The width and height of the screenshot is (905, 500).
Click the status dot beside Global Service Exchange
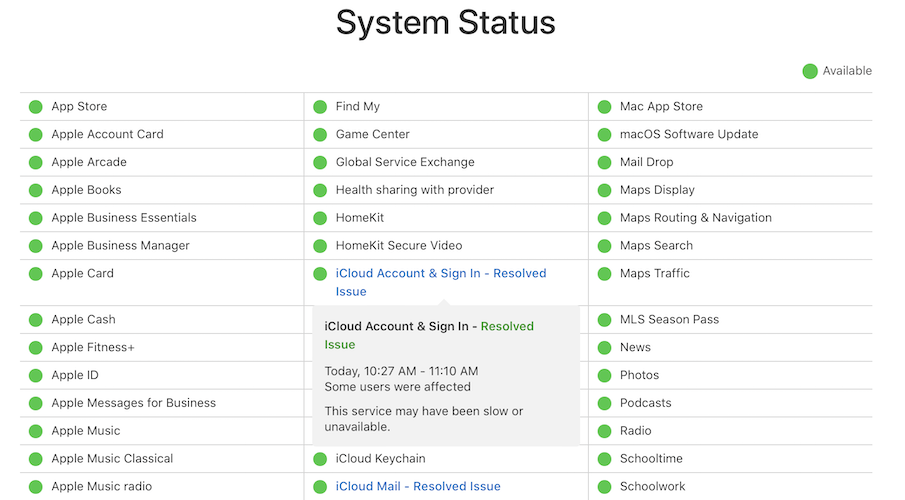[320, 162]
